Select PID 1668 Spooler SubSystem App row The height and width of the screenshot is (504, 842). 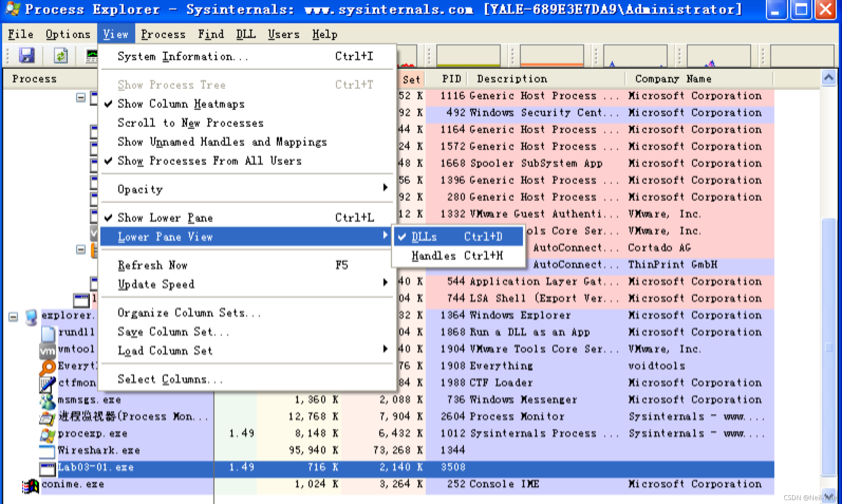585,163
